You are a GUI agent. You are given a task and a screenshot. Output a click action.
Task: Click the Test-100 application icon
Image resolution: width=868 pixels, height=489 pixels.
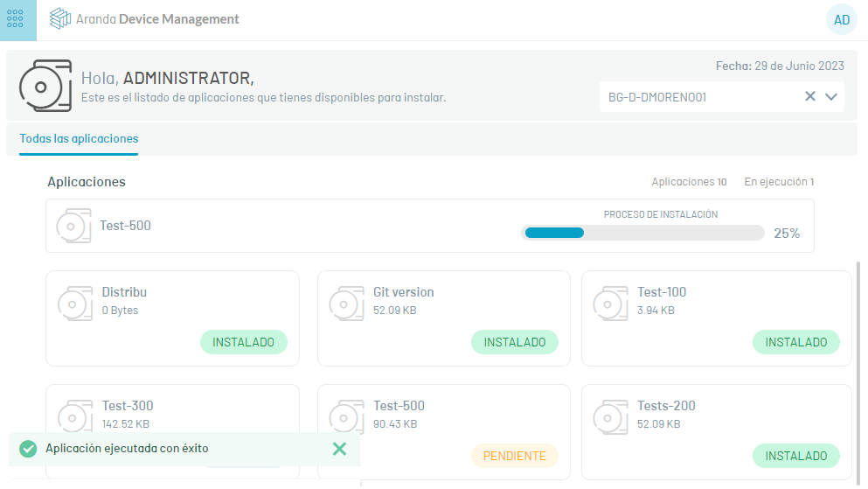[611, 304]
